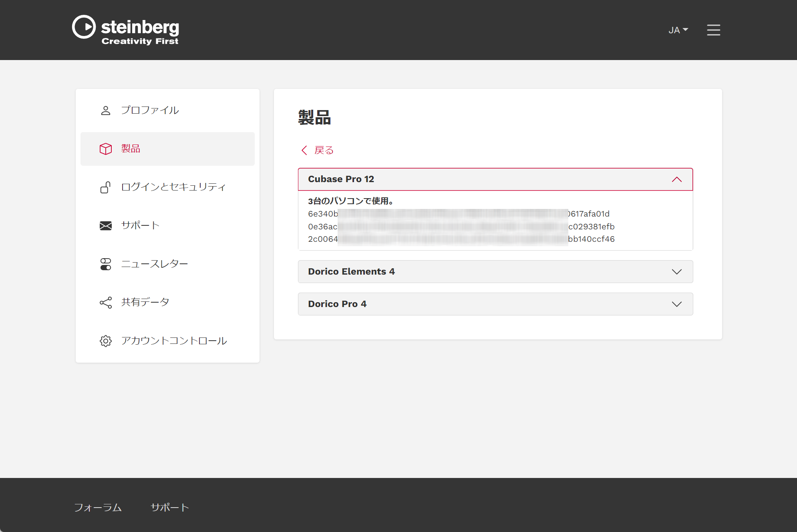
Task: Open the JA language dropdown
Action: [x=678, y=30]
